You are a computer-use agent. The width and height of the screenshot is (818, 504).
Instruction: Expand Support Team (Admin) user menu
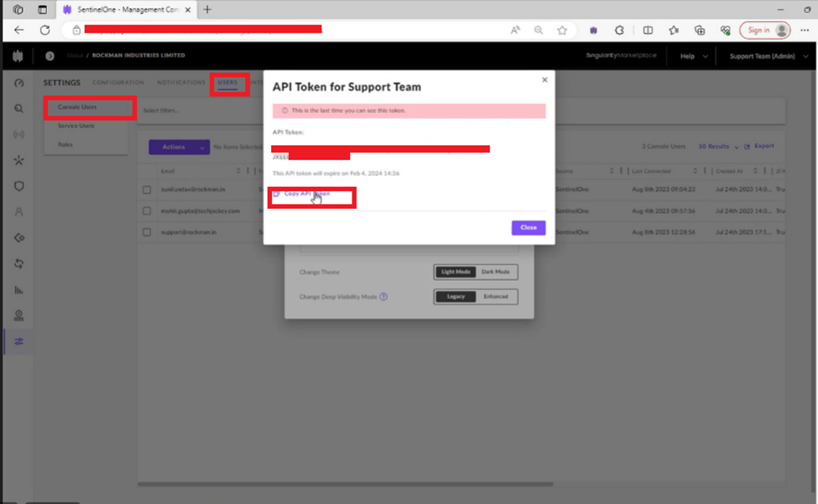(769, 56)
